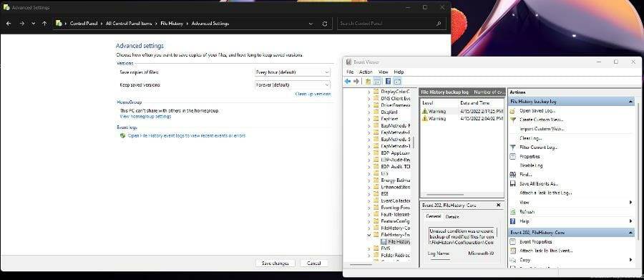Open the address bar history dropdown
The image size is (644, 280).
click(311, 24)
